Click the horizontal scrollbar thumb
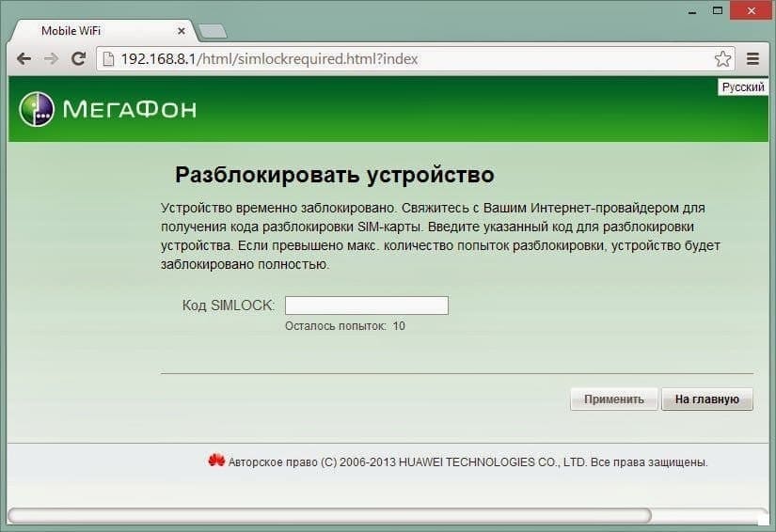 coord(329,515)
